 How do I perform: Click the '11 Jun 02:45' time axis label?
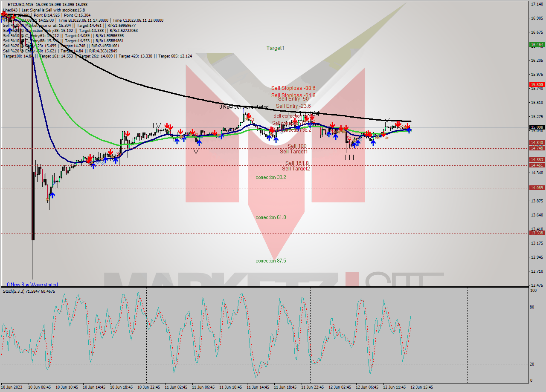pyautogui.click(x=176, y=387)
